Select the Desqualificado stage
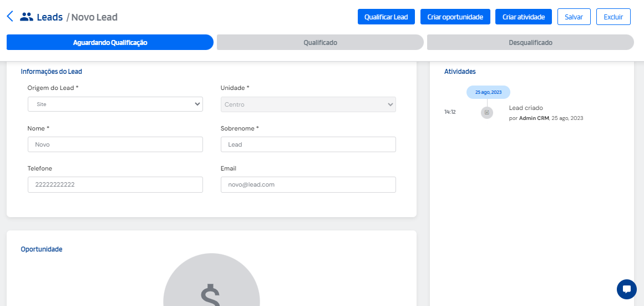 pos(531,42)
